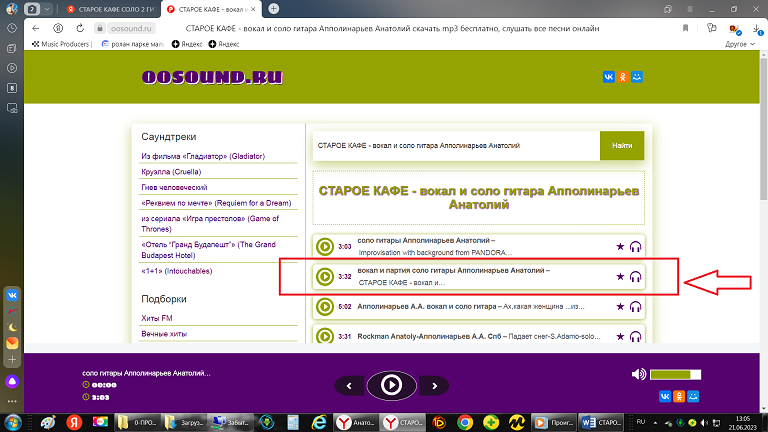The image size is (768, 432).
Task: Play the 5:02 Ах, какая женщина track
Action: (x=325, y=307)
